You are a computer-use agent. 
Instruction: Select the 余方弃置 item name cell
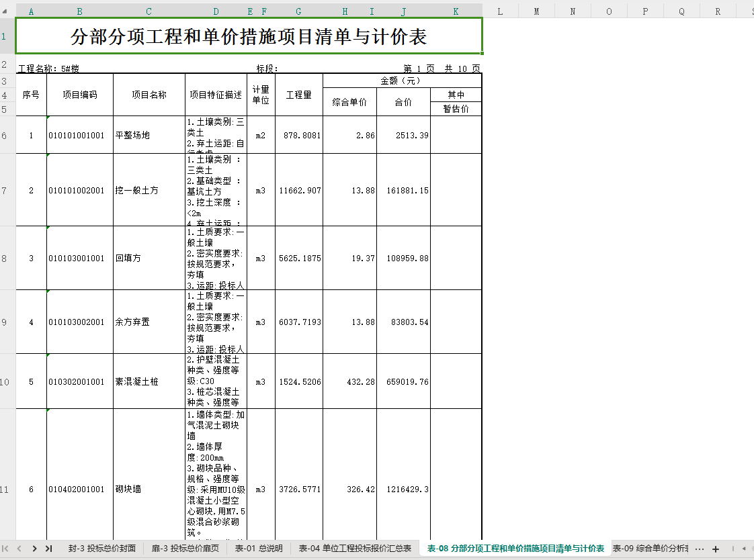point(149,322)
